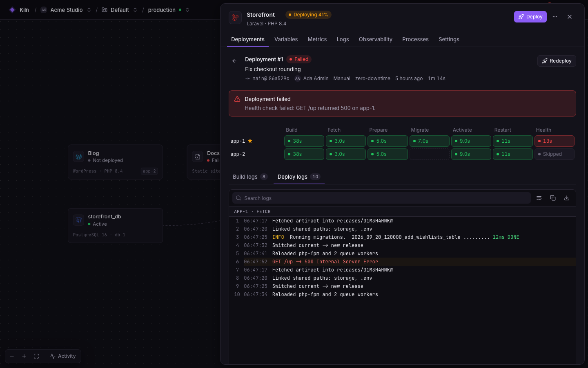Screen dimensions: 588x368
Task: Open the Activity panel button
Action: point(63,356)
